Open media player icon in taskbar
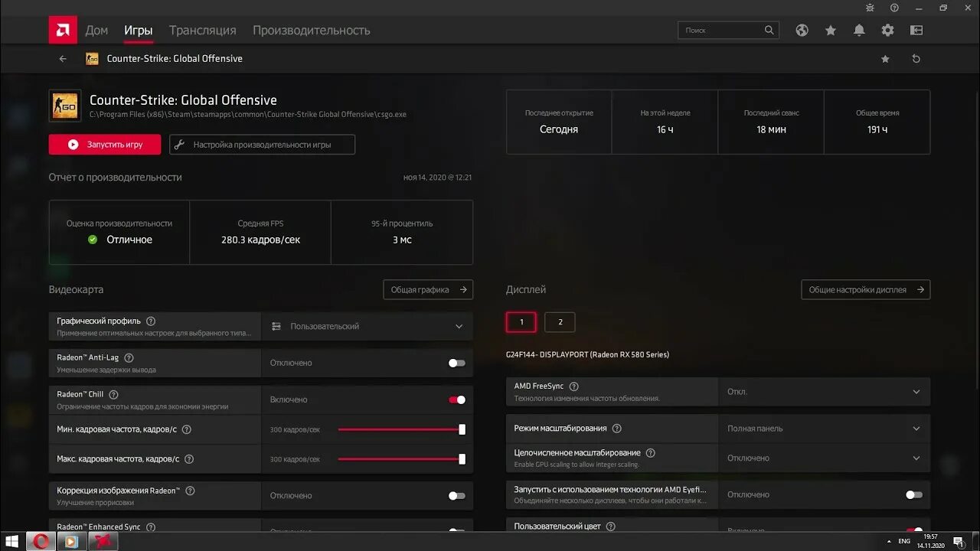Image resolution: width=980 pixels, height=551 pixels. 70,542
